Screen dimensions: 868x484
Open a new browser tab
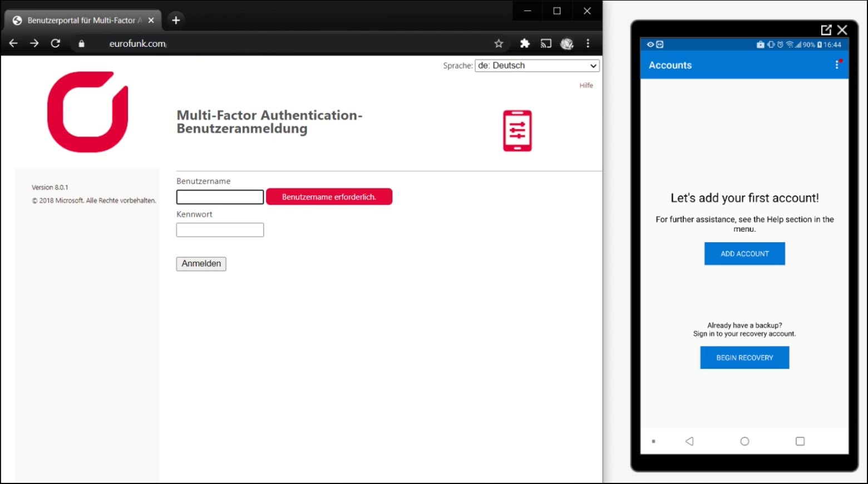(x=176, y=20)
